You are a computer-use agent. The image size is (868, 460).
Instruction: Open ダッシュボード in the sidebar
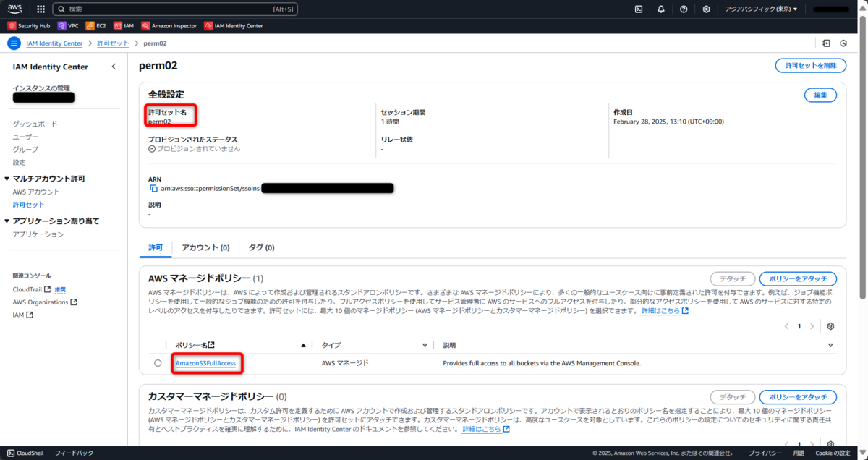pos(35,124)
